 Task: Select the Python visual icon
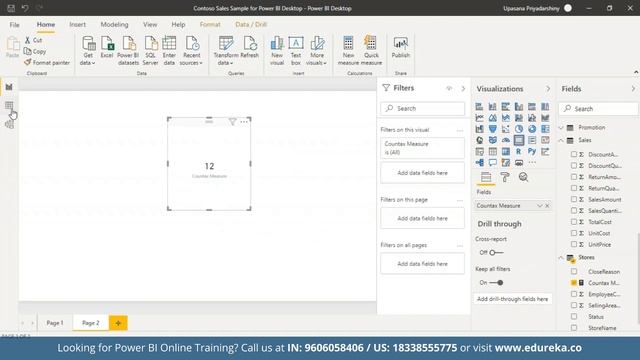tap(532, 151)
